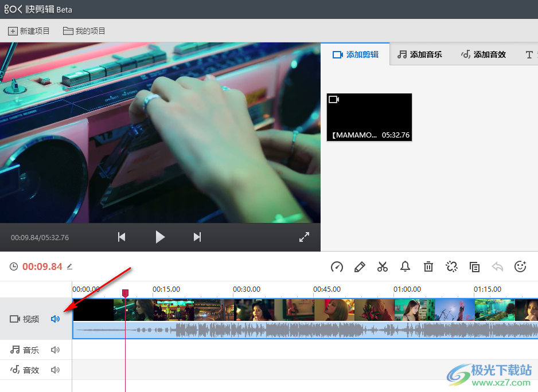The image size is (538, 392).
Task: Click the clock icon beside the timecode
Action: coord(14,267)
